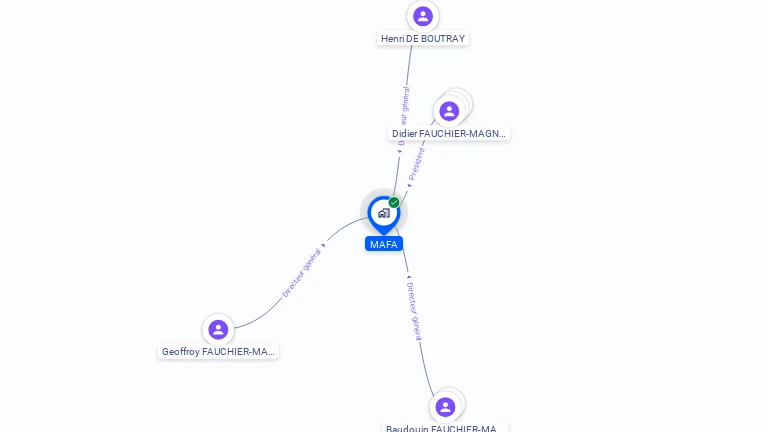Viewport: 768px width, 432px height.
Task: Click the blue MAFA label
Action: (x=384, y=244)
